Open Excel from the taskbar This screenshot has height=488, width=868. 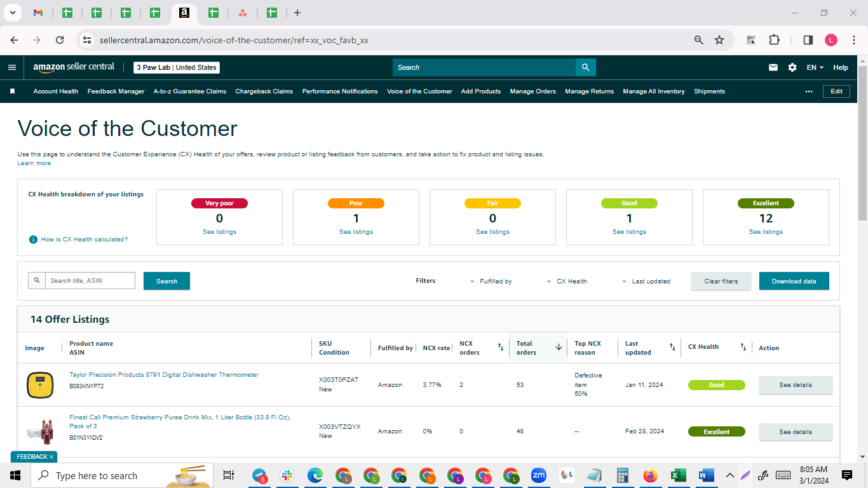[678, 475]
